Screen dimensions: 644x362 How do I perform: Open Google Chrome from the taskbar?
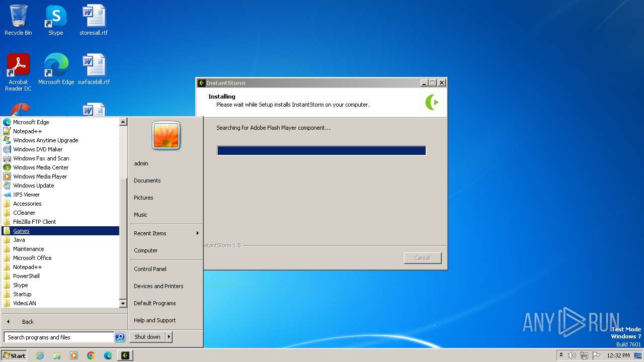91,355
